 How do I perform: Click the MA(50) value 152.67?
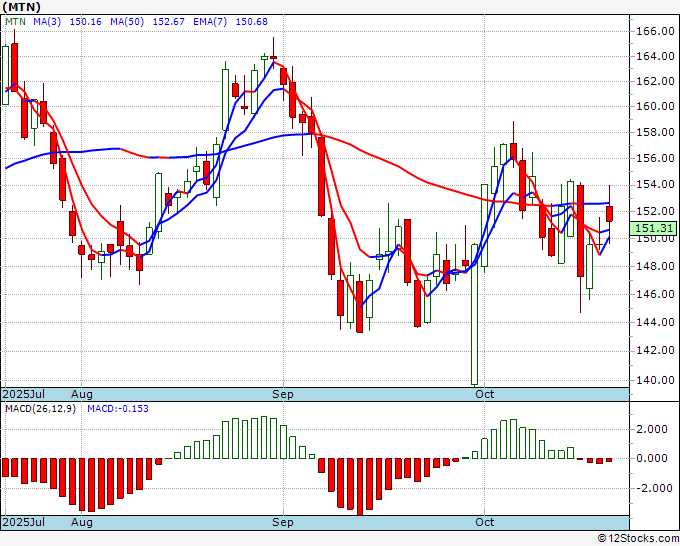tap(169, 21)
